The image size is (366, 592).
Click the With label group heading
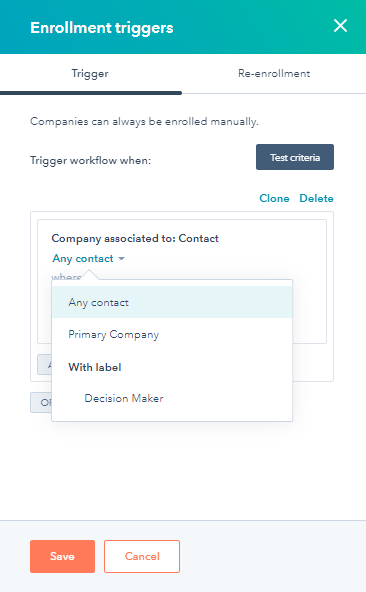click(95, 367)
